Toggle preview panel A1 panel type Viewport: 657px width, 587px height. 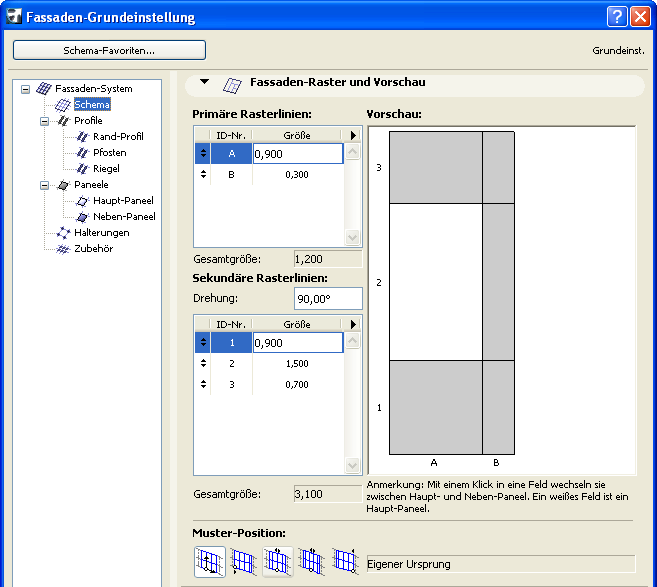[x=436, y=407]
